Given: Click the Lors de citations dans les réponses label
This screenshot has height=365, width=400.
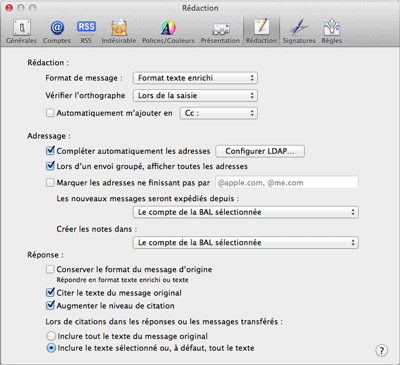Looking at the screenshot, I should pyautogui.click(x=164, y=322).
